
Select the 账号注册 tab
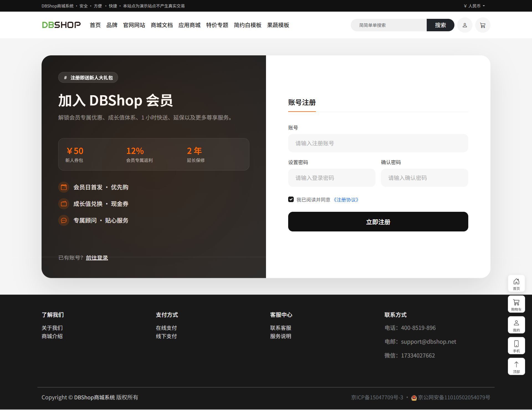[302, 103]
